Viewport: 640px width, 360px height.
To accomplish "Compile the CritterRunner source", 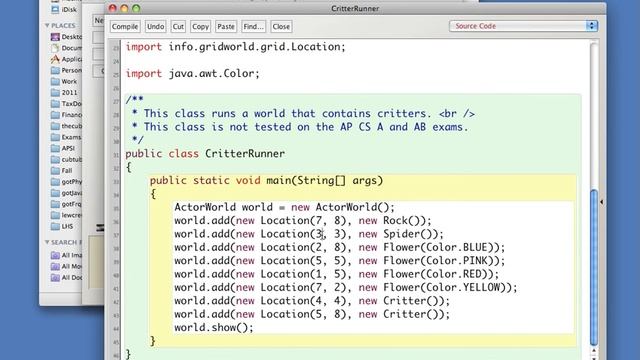I will 125,27.
